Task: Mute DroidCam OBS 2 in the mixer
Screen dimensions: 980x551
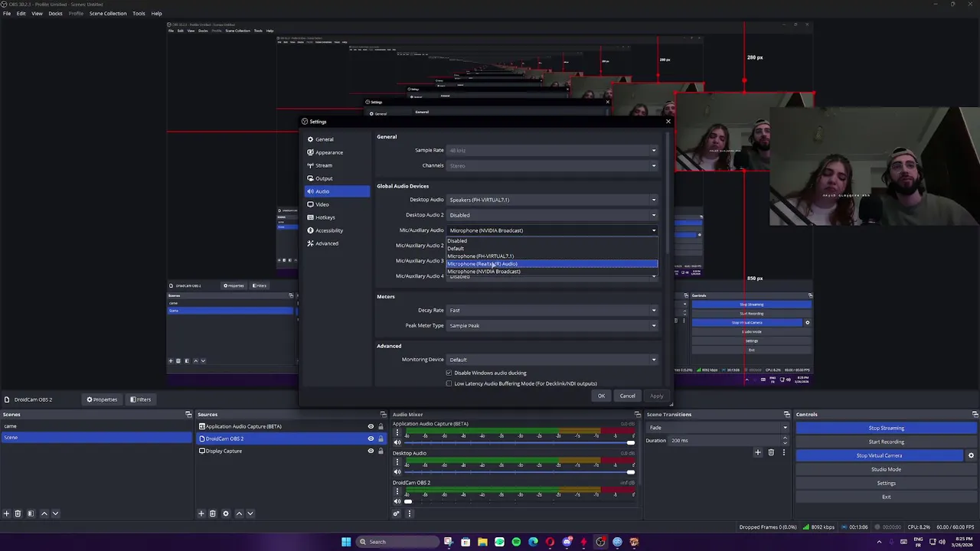Action: pos(397,501)
